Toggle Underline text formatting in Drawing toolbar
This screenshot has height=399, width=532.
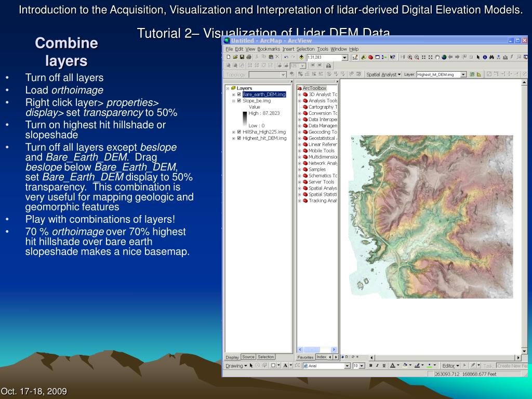(384, 365)
